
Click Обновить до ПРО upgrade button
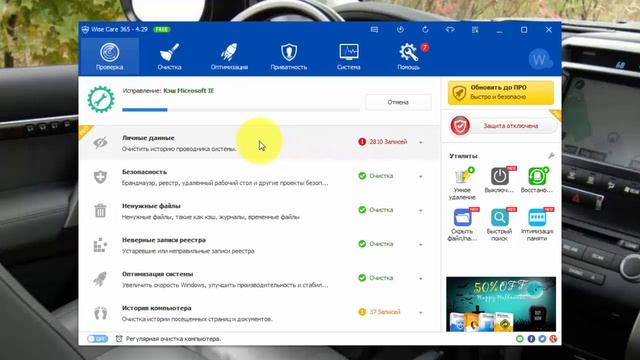(x=501, y=92)
